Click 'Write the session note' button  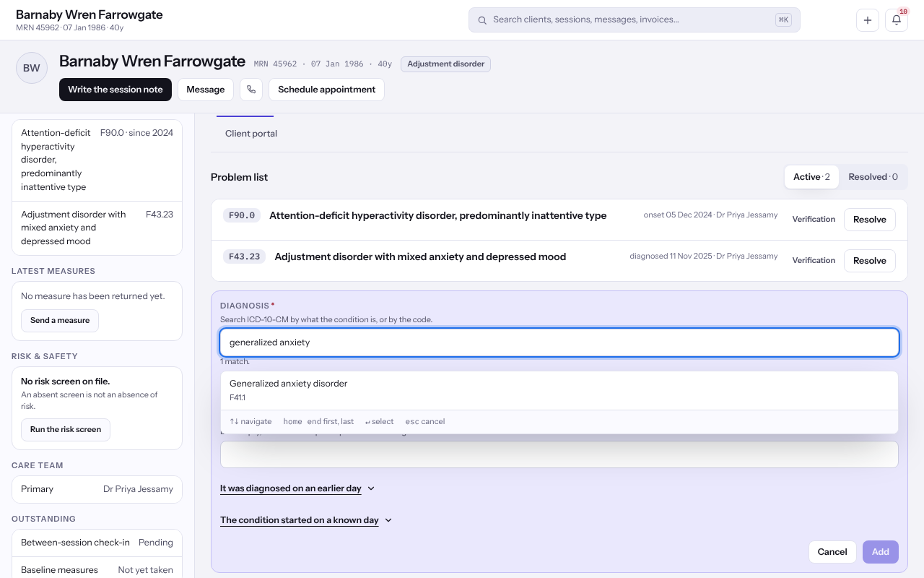[115, 90]
